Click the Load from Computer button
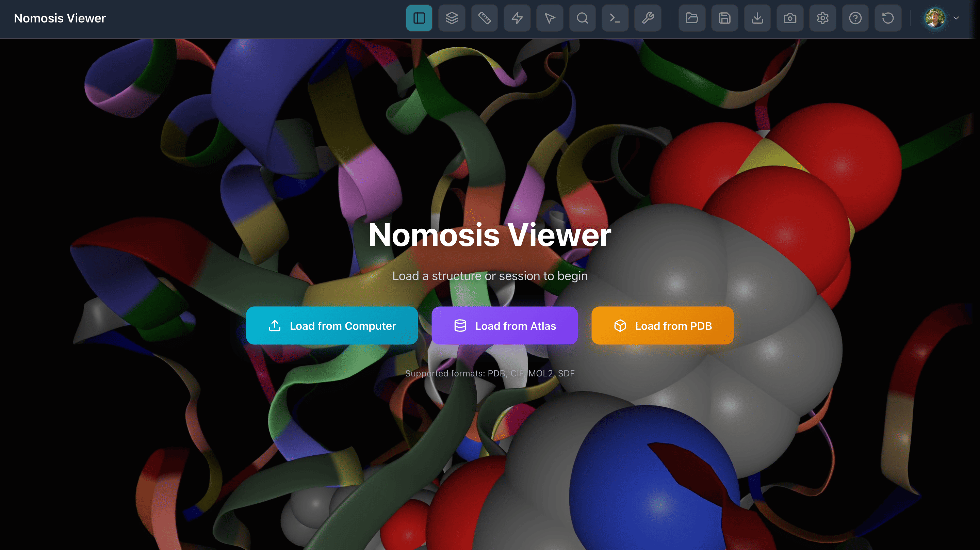Screen dimensions: 980x550 (x=332, y=325)
